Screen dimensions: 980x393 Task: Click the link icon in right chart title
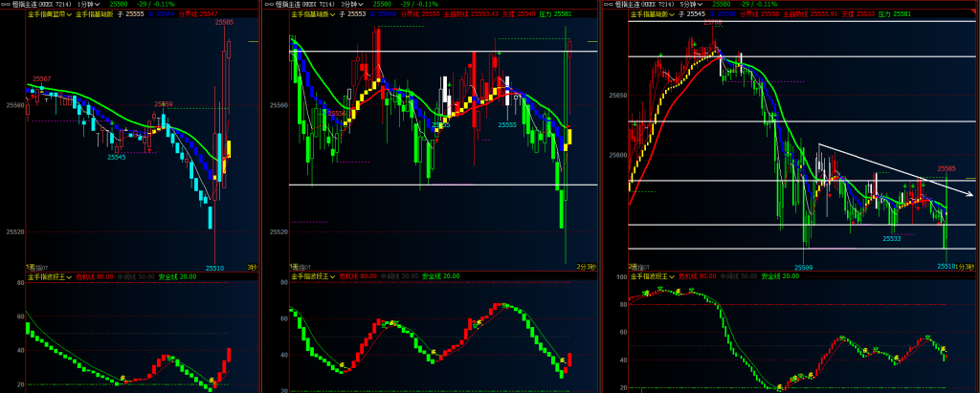pos(610,4)
